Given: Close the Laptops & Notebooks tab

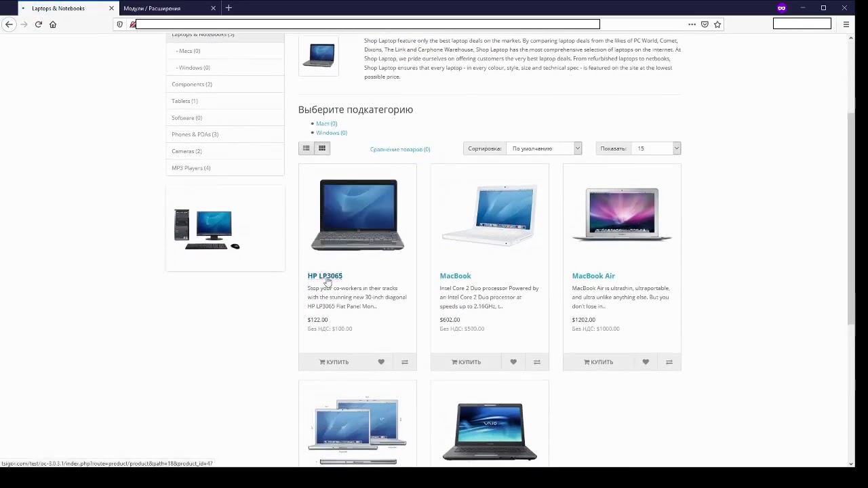Looking at the screenshot, I should [x=112, y=8].
